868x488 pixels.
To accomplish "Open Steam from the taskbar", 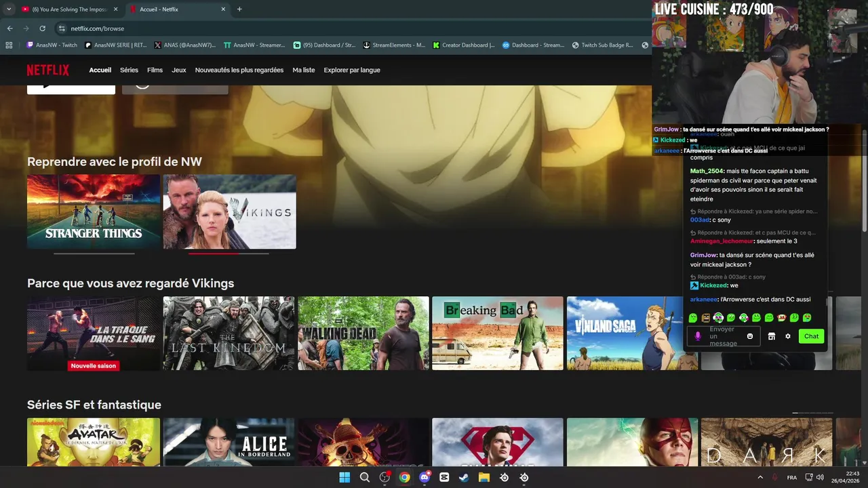I will [x=464, y=477].
